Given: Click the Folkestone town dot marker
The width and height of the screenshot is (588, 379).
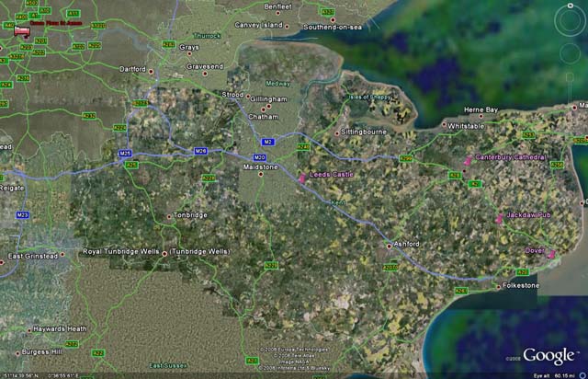Looking at the screenshot, I should pos(498,287).
